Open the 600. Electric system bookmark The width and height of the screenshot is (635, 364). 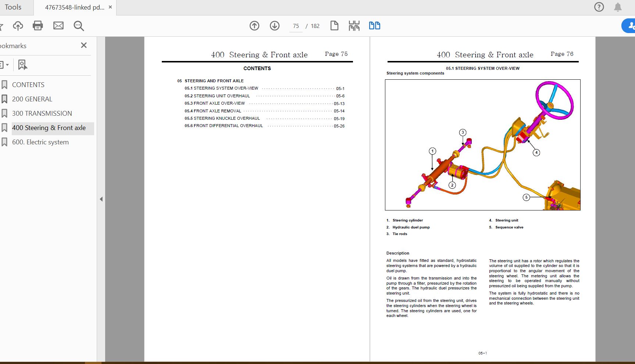(x=40, y=142)
